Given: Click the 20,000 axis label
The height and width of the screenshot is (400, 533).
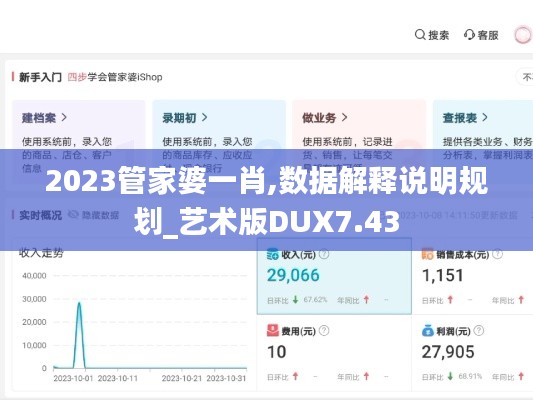Looking at the screenshot, I should [34, 322].
